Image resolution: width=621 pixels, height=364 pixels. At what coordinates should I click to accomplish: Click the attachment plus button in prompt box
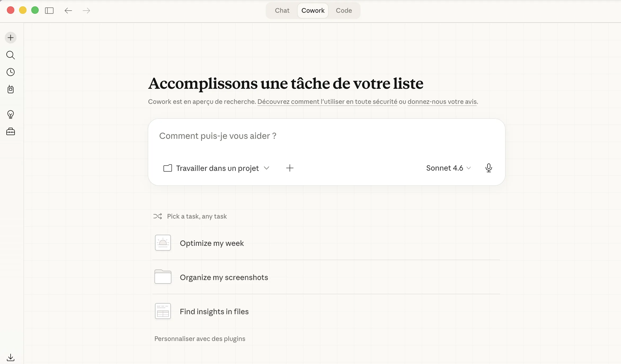coord(290,168)
